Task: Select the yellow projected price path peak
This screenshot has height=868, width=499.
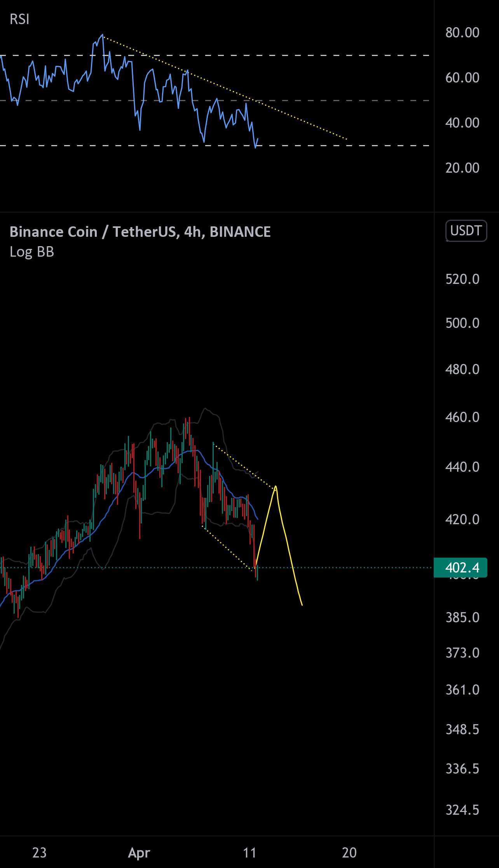Action: click(276, 486)
